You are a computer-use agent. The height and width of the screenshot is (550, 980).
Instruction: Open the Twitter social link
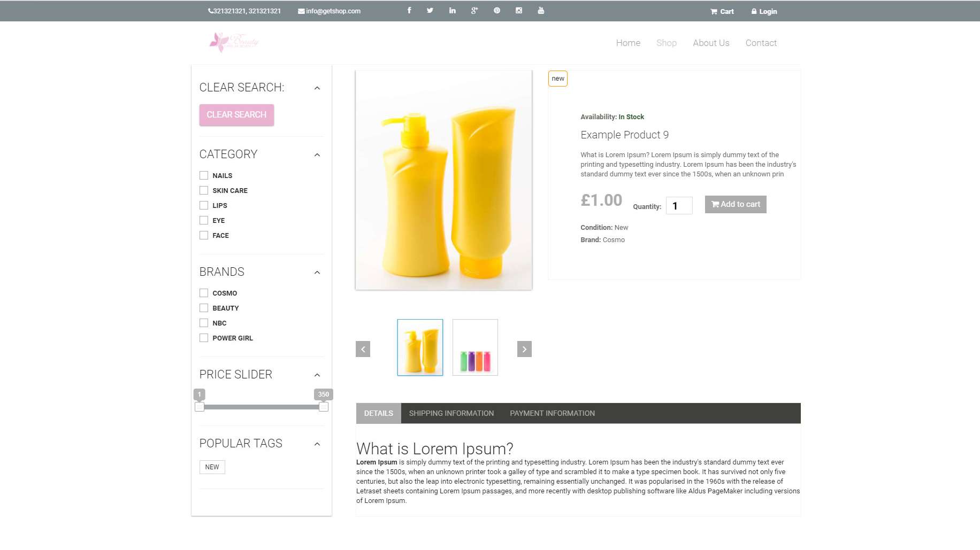click(430, 11)
